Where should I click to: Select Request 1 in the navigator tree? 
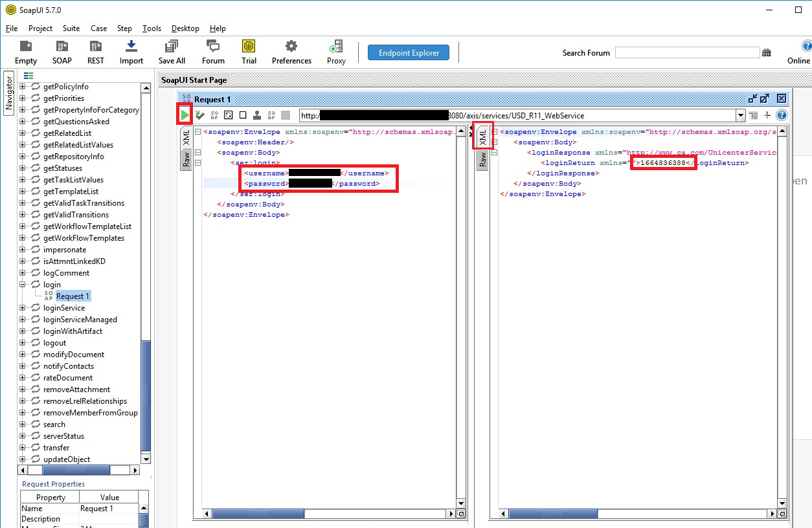click(73, 296)
